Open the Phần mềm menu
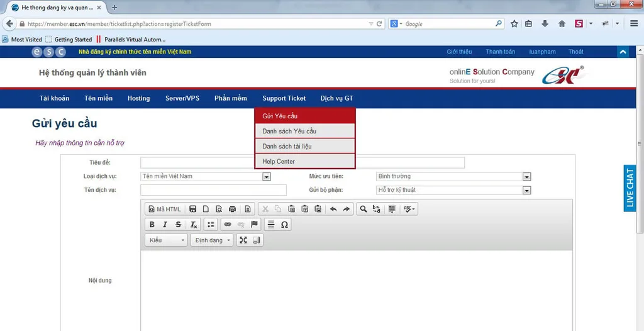644x331 pixels. [231, 98]
